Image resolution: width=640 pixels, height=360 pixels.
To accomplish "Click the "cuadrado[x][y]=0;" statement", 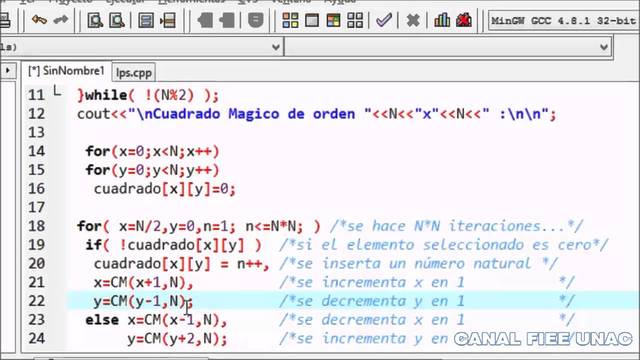I will (x=165, y=189).
